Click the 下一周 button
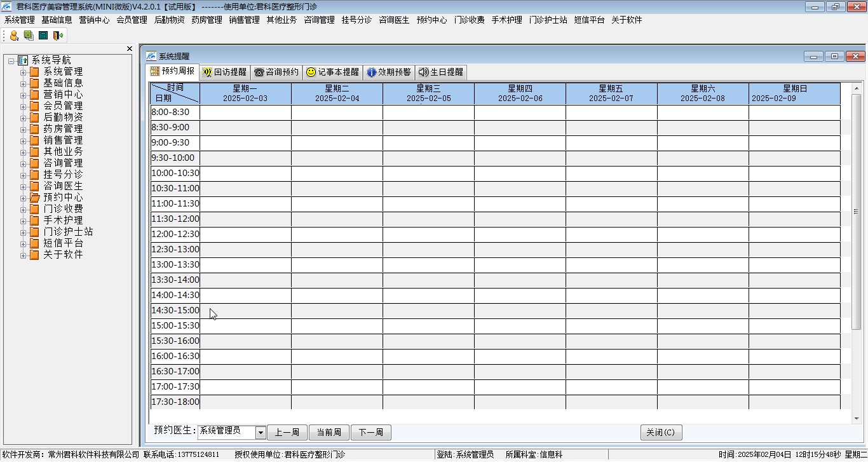868x462 pixels. coord(370,433)
